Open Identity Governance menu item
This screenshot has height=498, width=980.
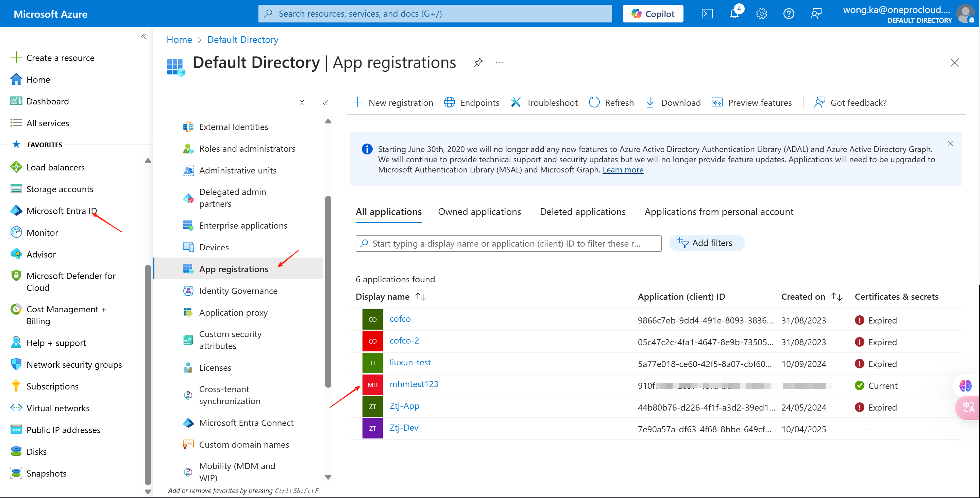(238, 290)
